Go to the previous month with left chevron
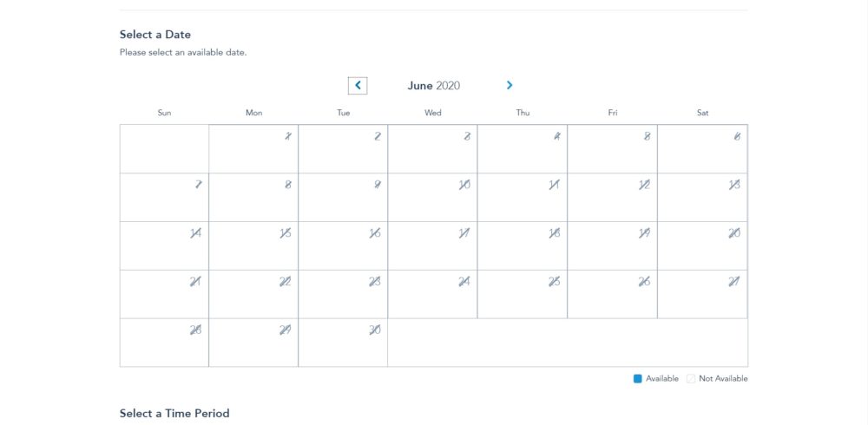The width and height of the screenshot is (868, 425). [358, 85]
